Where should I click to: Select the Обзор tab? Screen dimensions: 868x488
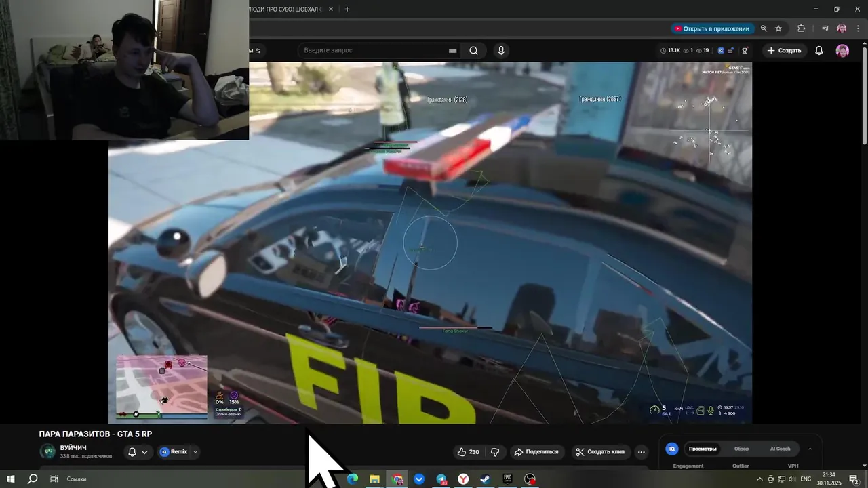[x=741, y=449]
